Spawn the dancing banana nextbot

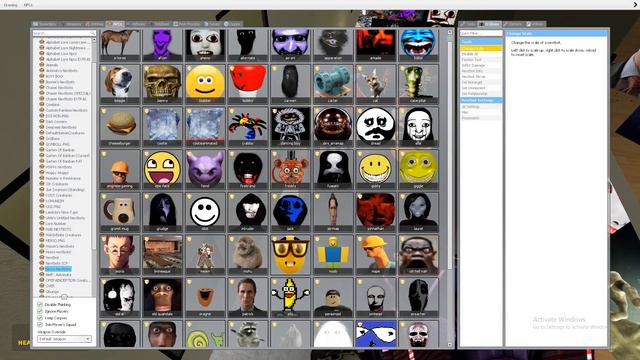pyautogui.click(x=290, y=297)
